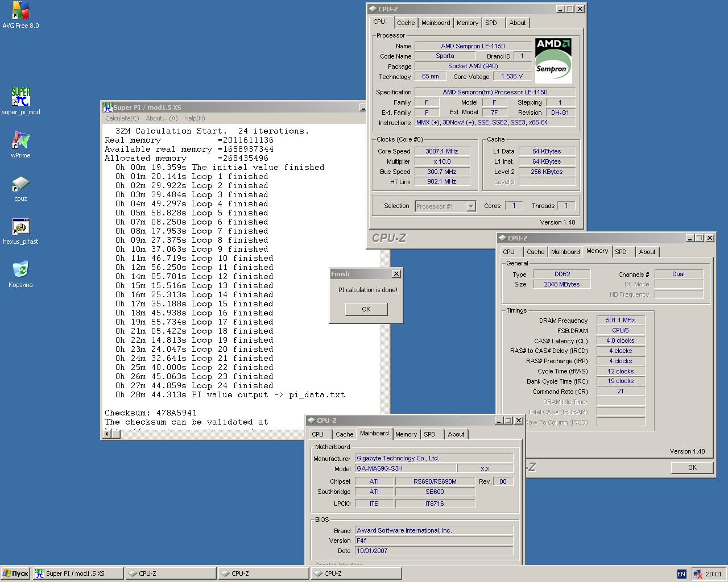Click the Bus Speed 300.7 MHz value
Screen dimensions: 728x582
click(x=442, y=172)
